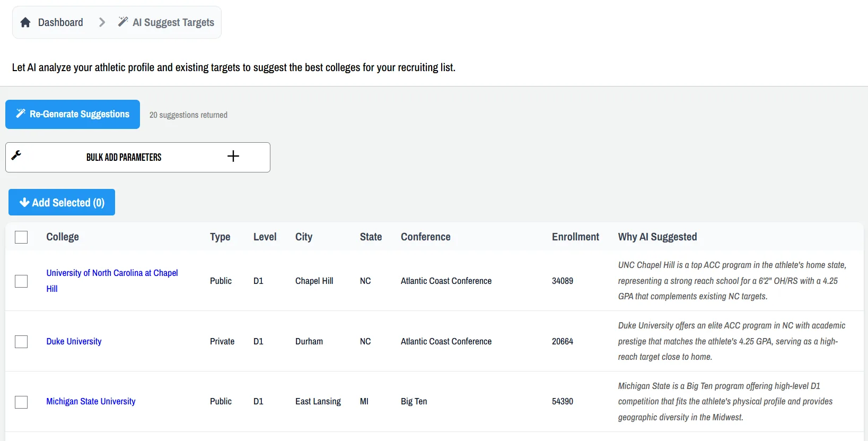Check the UNC Chapel Hill row checkbox
This screenshot has width=868, height=441.
(21, 281)
